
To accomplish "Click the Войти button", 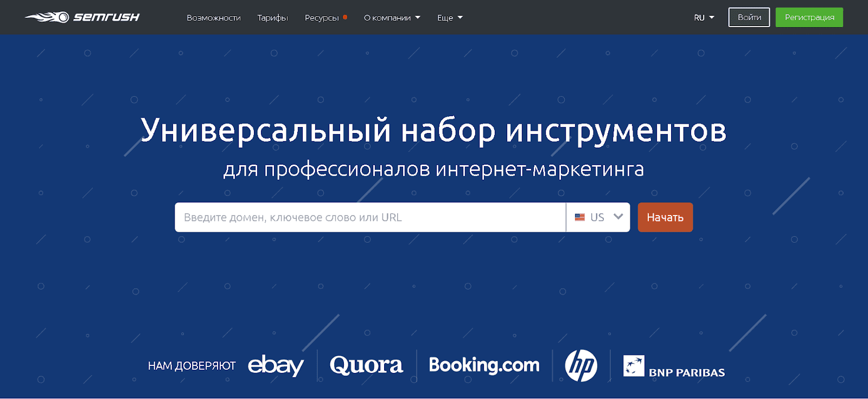I will [749, 17].
